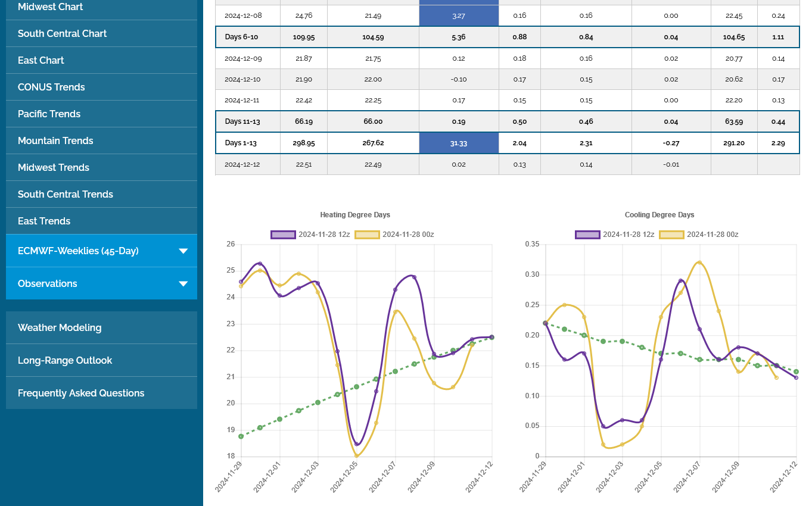Visit the Long-Range Outlook page
The width and height of the screenshot is (812, 506).
[x=65, y=361]
